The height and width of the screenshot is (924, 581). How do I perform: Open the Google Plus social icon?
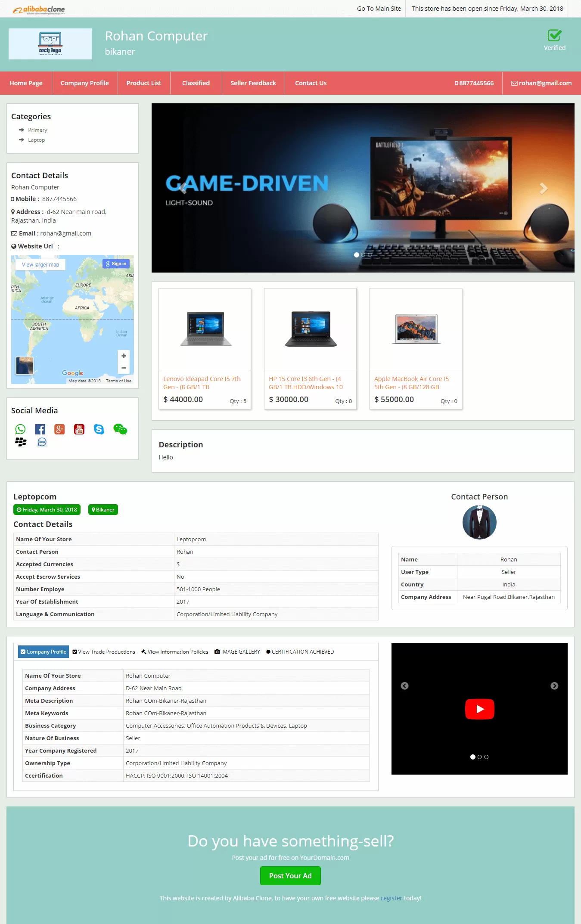tap(59, 429)
